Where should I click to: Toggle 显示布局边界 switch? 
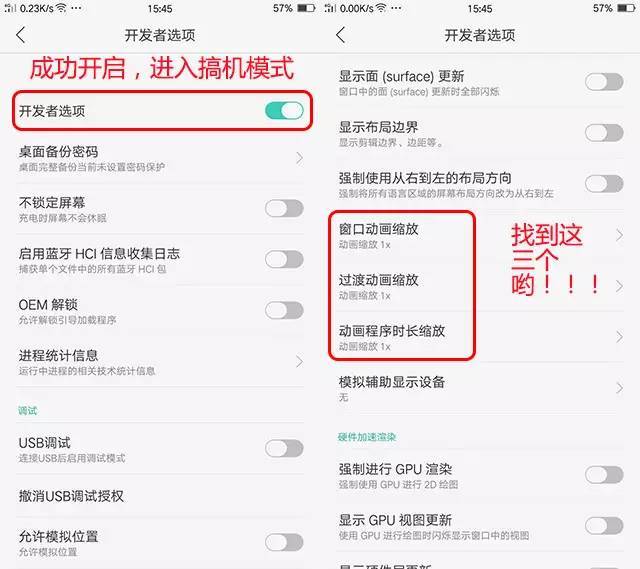pyautogui.click(x=604, y=133)
